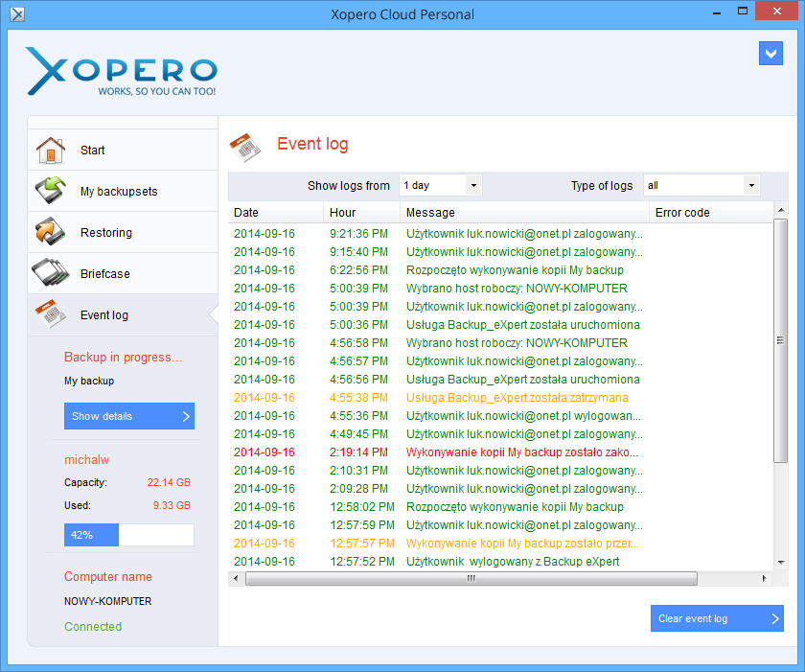Screen dimensions: 805x672
Task: Click the scroll down arrow of the log list
Action: [780, 563]
